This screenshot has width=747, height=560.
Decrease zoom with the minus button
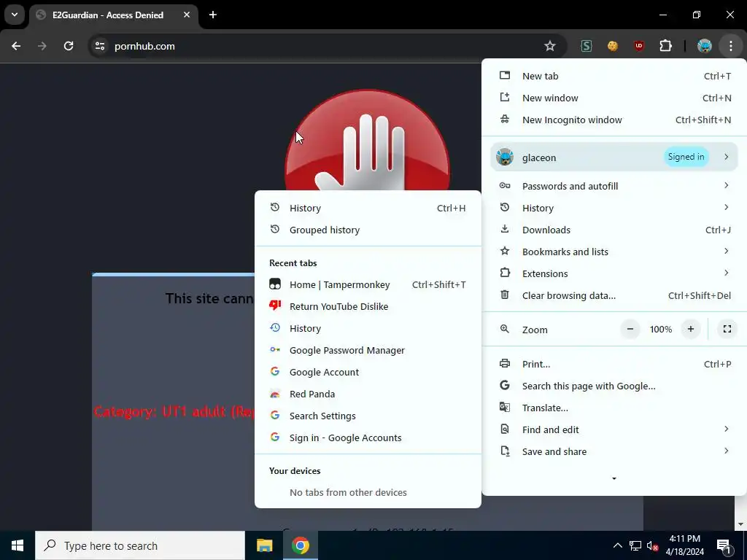click(630, 329)
